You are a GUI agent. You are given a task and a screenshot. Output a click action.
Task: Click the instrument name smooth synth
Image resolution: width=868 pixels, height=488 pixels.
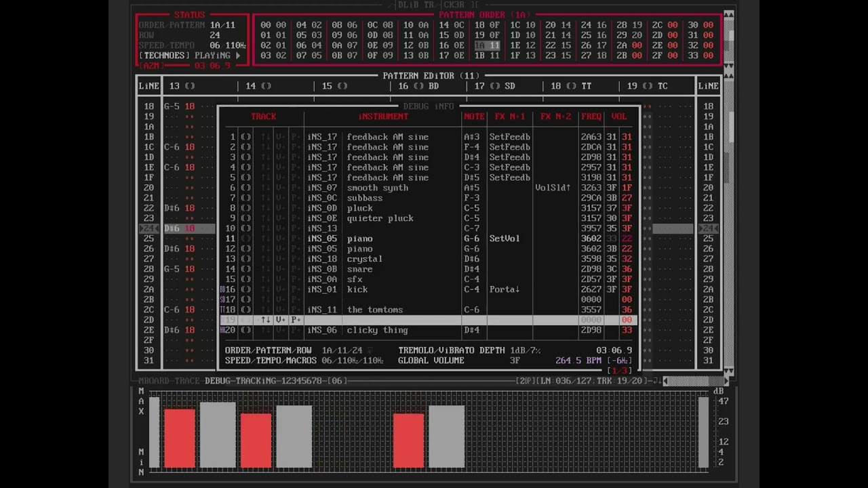pyautogui.click(x=378, y=188)
